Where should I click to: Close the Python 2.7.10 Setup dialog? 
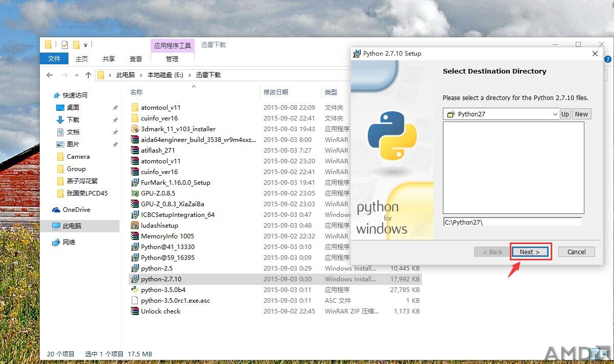click(595, 54)
